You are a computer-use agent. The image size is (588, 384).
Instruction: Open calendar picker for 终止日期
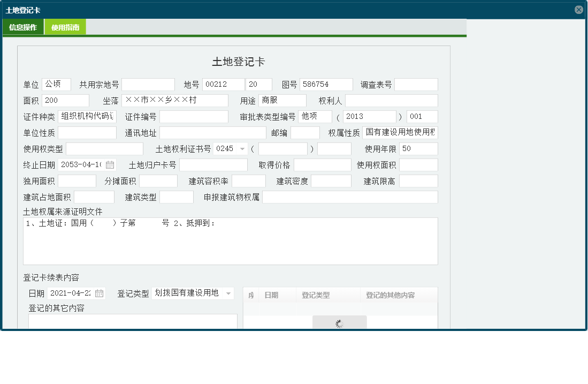pos(110,165)
